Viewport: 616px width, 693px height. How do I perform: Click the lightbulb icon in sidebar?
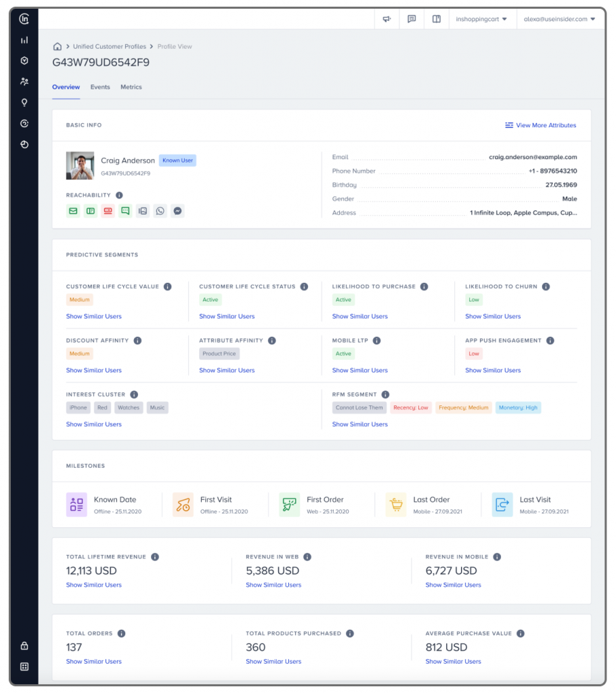(24, 103)
